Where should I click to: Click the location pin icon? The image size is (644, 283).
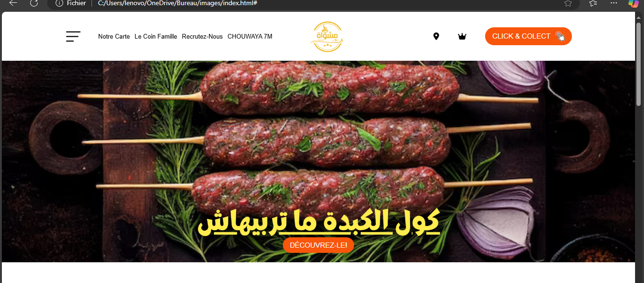(x=436, y=36)
